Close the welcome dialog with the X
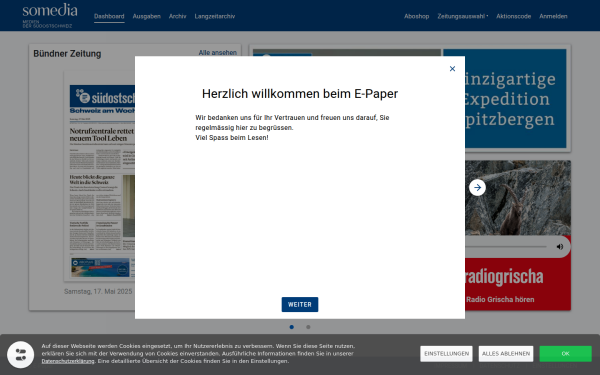This screenshot has width=600, height=375. point(452,69)
